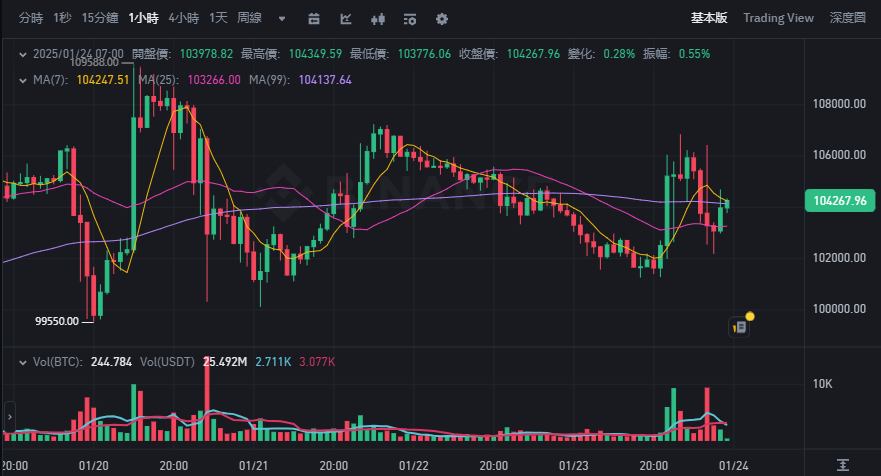Switch to the Trading View tab
The height and width of the screenshot is (476, 881).
coord(778,18)
